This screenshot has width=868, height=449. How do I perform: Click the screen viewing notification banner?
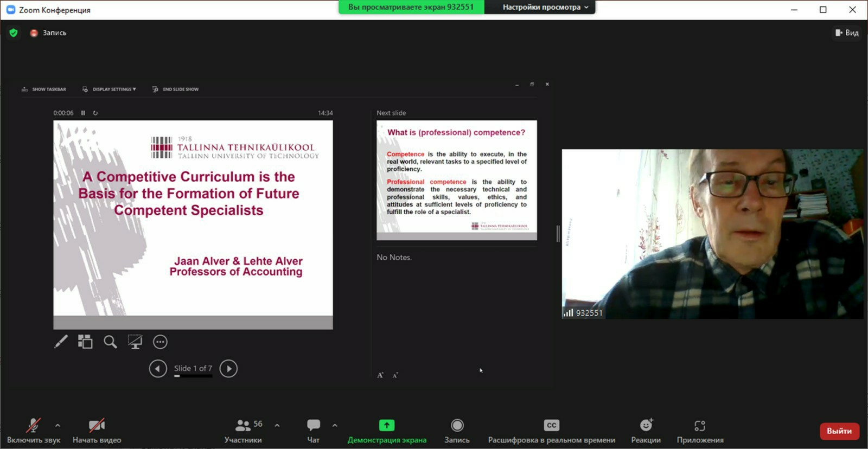point(411,7)
